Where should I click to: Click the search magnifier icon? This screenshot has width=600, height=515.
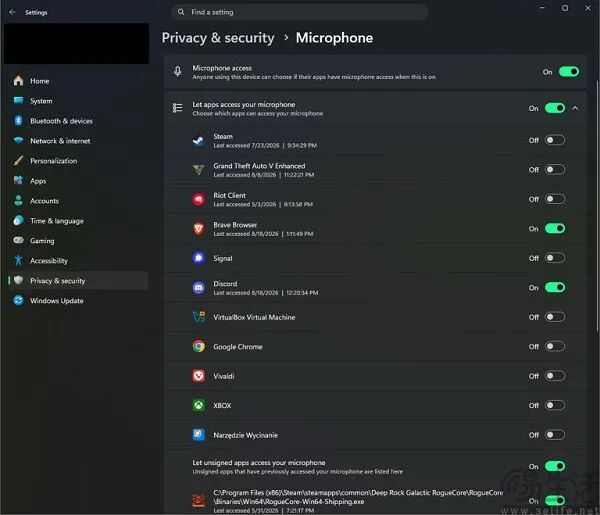[181, 12]
